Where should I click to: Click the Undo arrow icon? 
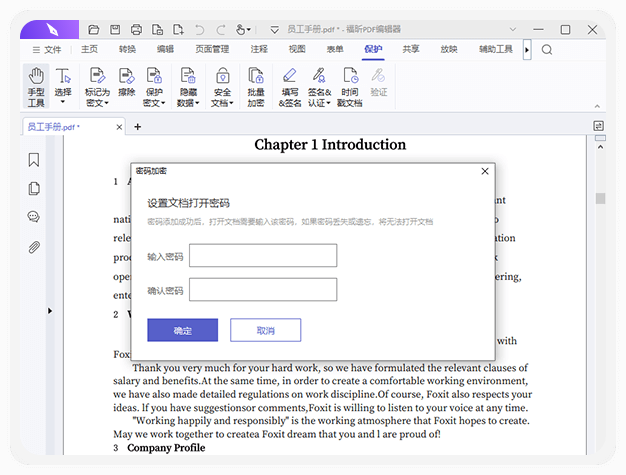200,30
